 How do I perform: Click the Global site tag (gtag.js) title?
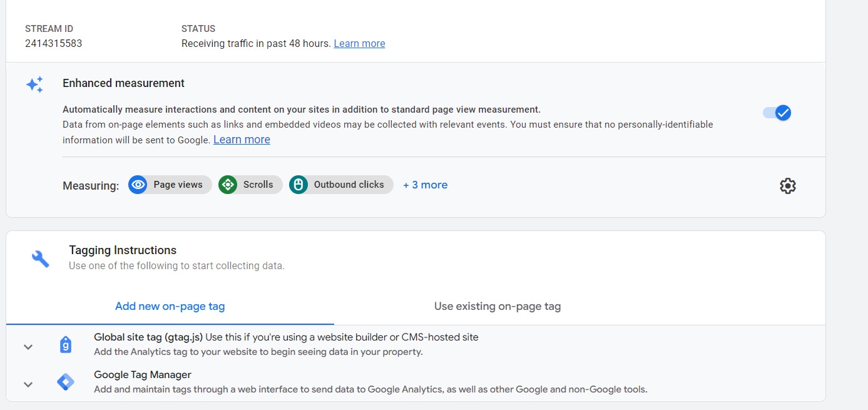tap(148, 337)
